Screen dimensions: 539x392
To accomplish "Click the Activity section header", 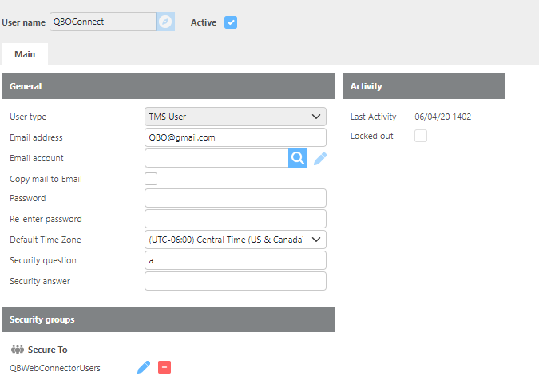I will (x=422, y=86).
